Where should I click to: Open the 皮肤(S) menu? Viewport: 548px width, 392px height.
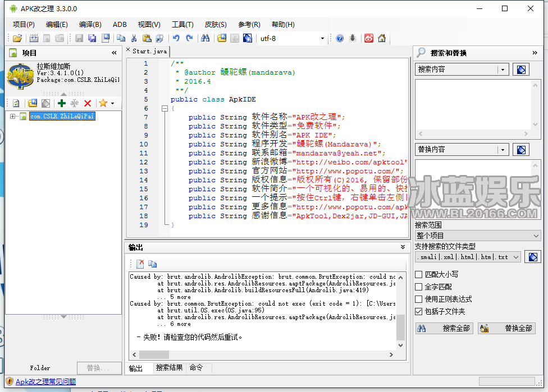pos(216,25)
